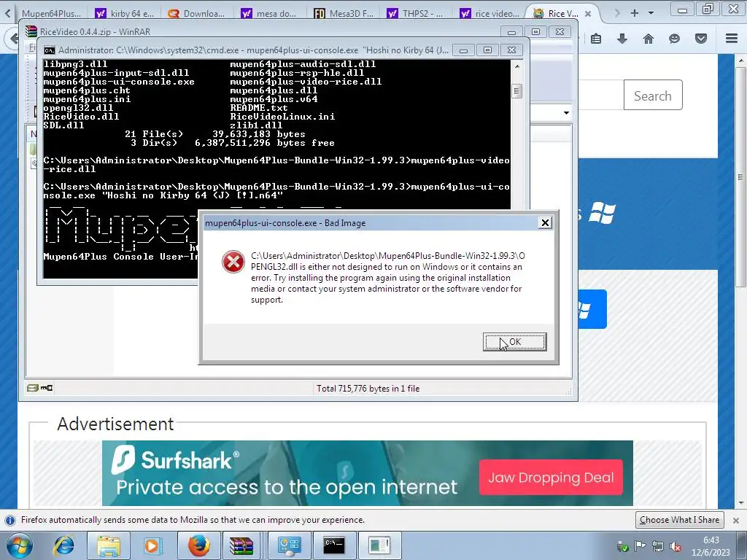Click the muted volume tray icon
This screenshot has height=560, width=747.
pyautogui.click(x=676, y=546)
